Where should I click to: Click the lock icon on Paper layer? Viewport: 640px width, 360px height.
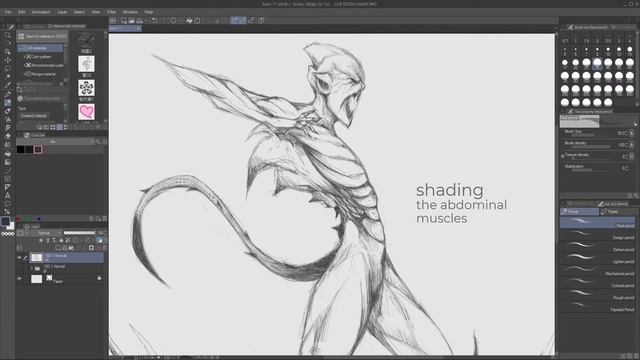pyautogui.click(x=99, y=278)
